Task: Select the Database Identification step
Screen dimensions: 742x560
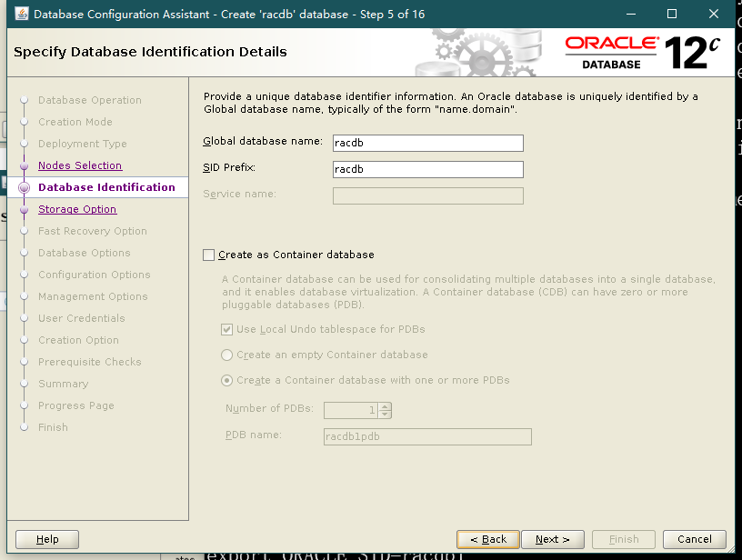Action: click(x=106, y=187)
